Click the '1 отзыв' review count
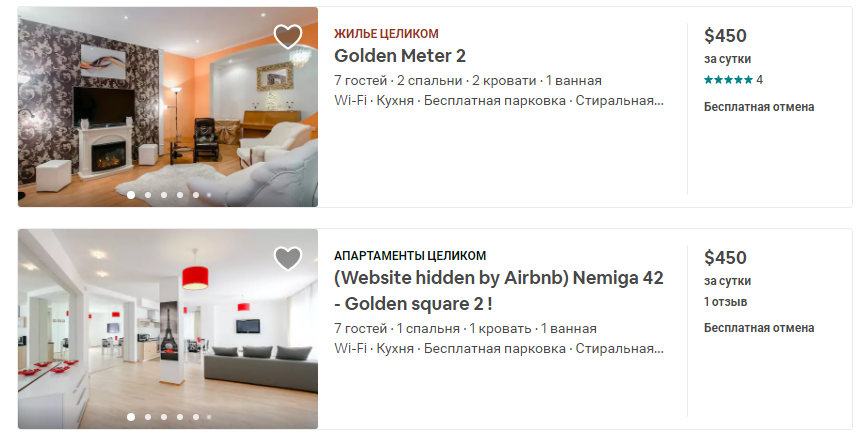Image resolution: width=864 pixels, height=437 pixels. click(x=725, y=302)
